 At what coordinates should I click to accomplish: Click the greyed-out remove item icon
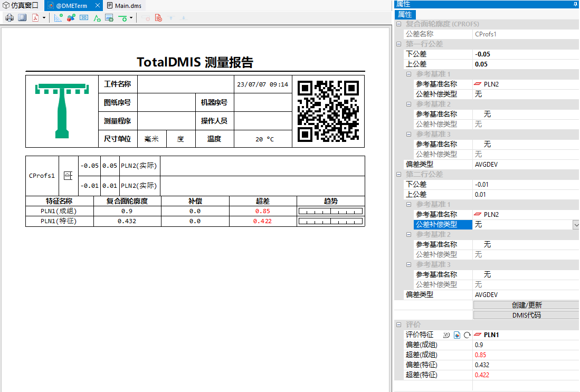tap(146, 18)
